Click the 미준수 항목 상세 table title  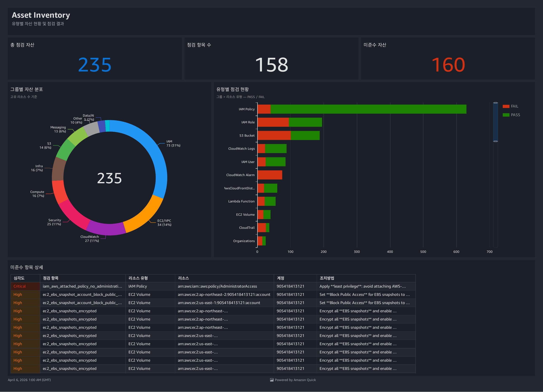[x=27, y=267]
